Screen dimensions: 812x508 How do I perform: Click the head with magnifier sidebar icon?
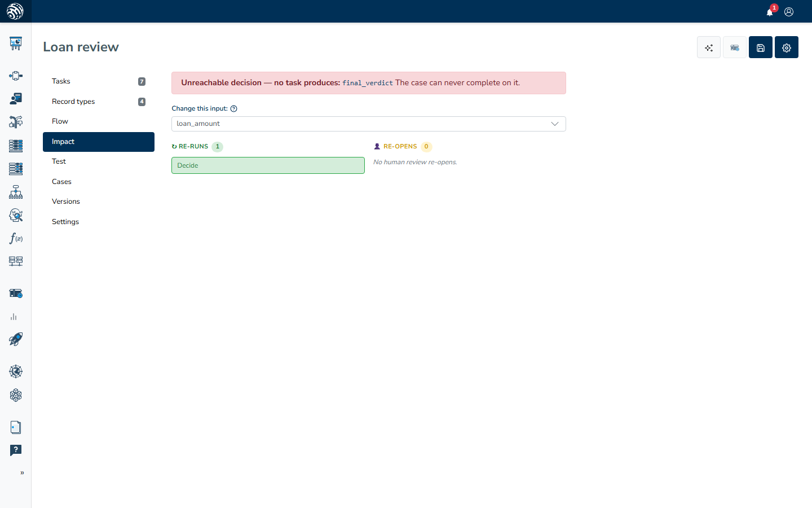16,215
